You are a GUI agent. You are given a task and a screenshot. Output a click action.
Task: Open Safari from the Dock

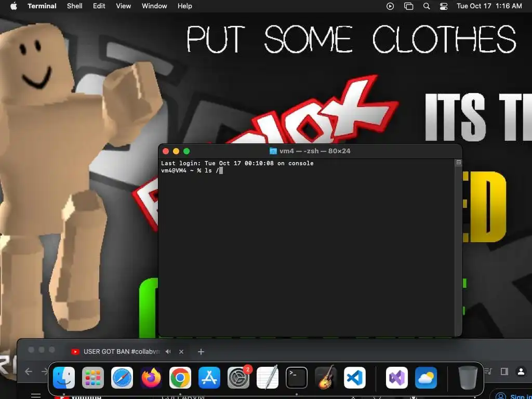point(122,378)
